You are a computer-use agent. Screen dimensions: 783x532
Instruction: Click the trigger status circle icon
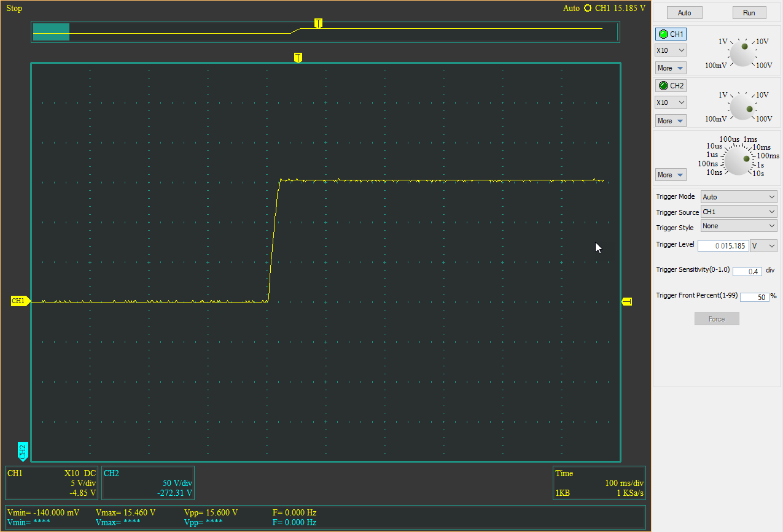[588, 9]
